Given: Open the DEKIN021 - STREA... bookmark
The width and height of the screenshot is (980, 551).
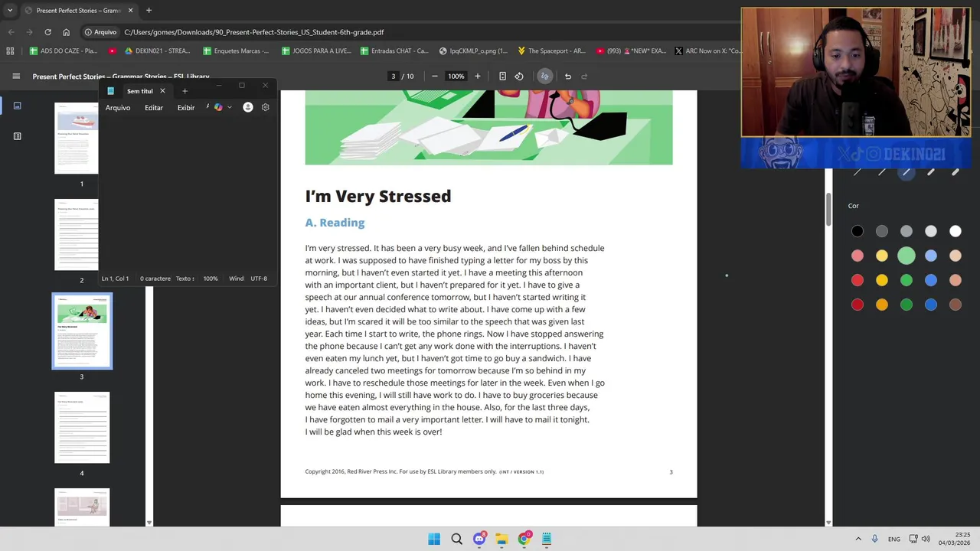Looking at the screenshot, I should pos(157,51).
